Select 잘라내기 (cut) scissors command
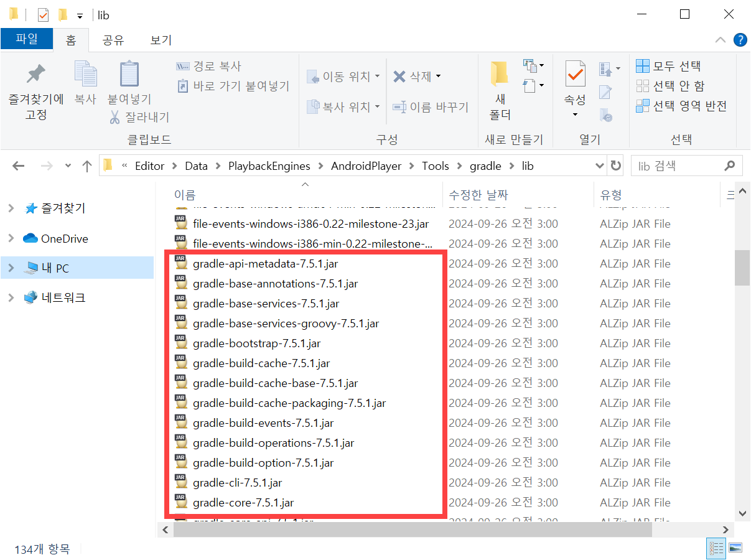The height and width of the screenshot is (560, 751). click(139, 117)
